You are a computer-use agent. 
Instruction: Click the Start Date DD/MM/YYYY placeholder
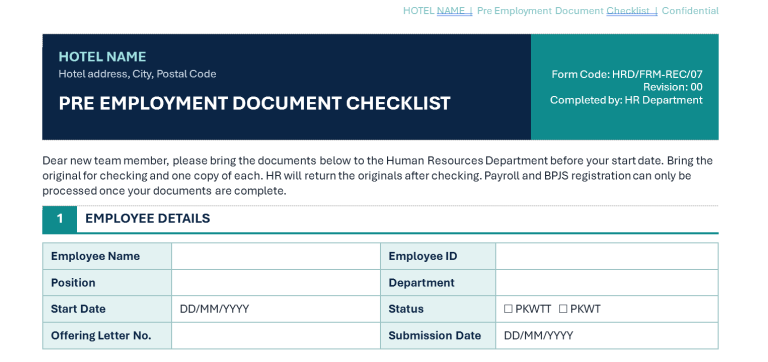(215, 309)
